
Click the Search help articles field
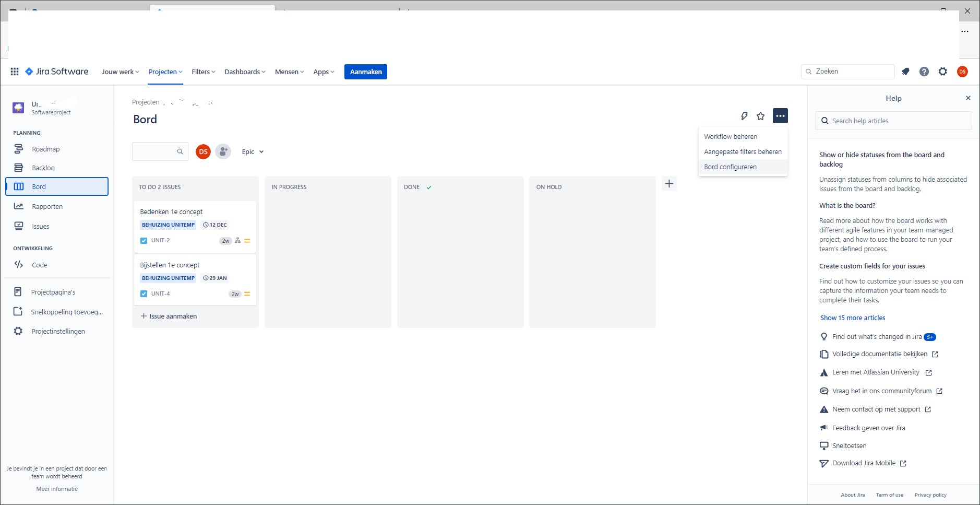pyautogui.click(x=893, y=121)
